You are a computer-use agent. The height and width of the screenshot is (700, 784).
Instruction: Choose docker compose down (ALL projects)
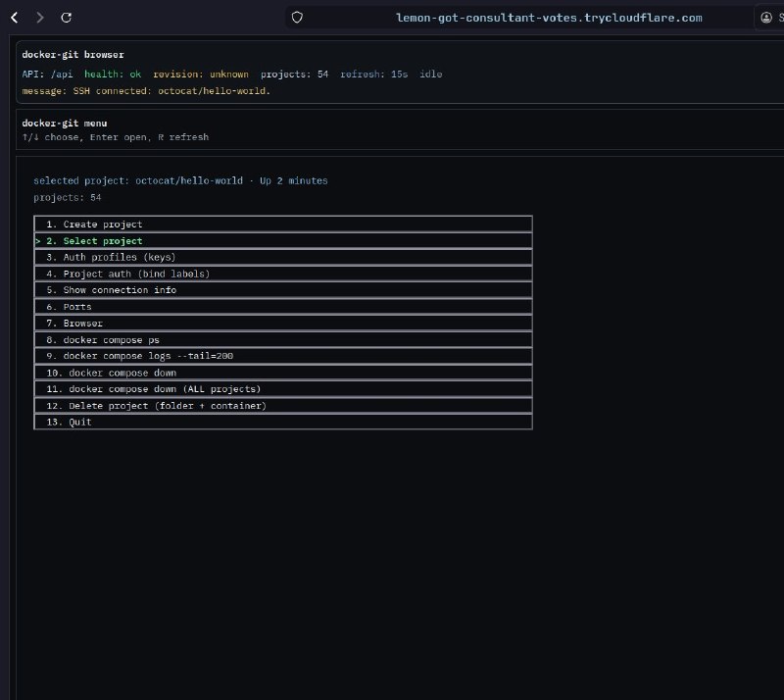click(x=283, y=389)
